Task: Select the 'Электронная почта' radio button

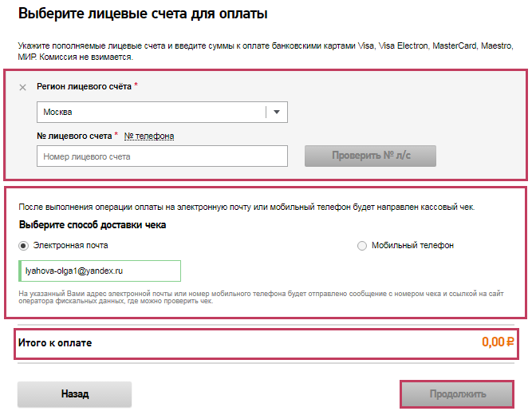Action: point(24,246)
